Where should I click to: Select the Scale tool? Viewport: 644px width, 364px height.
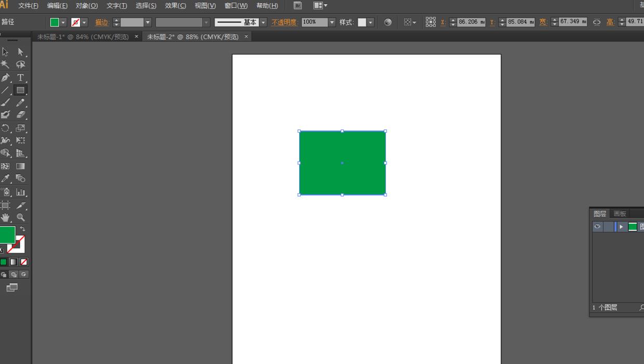tap(20, 128)
